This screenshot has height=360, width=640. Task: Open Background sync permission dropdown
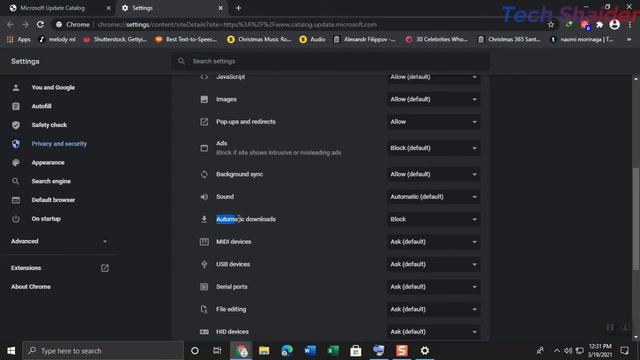(433, 174)
